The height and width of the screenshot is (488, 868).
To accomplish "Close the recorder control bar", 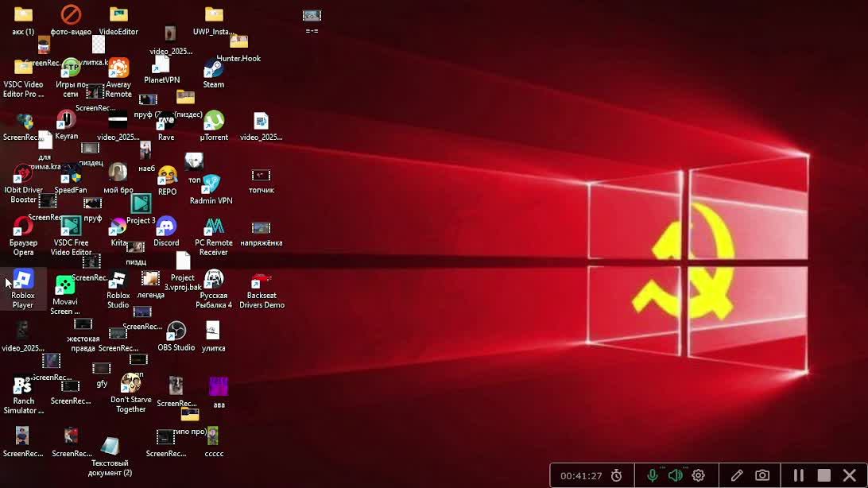I will (850, 475).
